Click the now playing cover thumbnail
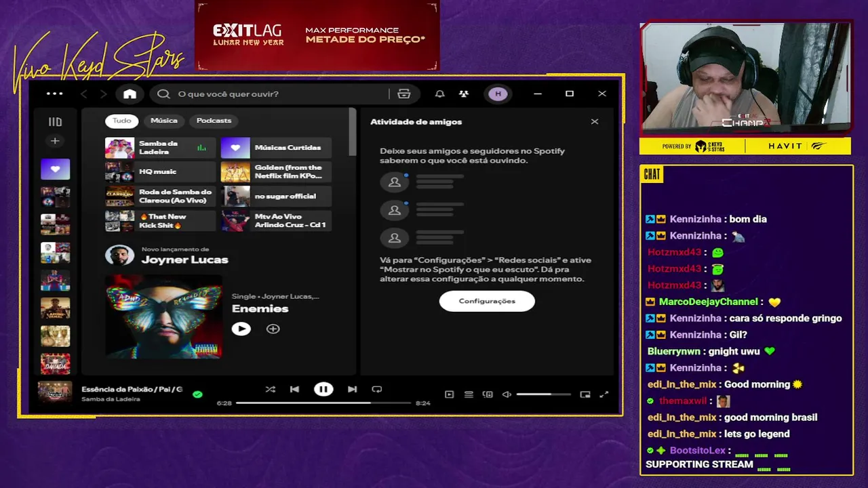Viewport: 868px width, 488px height. [55, 393]
